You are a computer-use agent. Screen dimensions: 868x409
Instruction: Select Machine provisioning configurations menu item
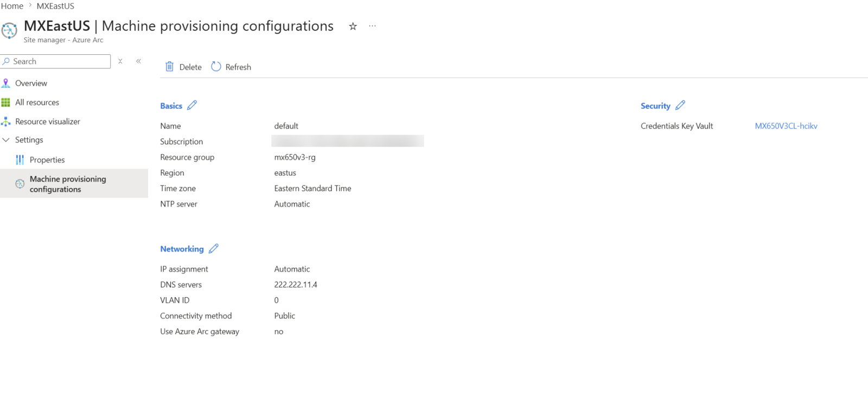[74, 184]
